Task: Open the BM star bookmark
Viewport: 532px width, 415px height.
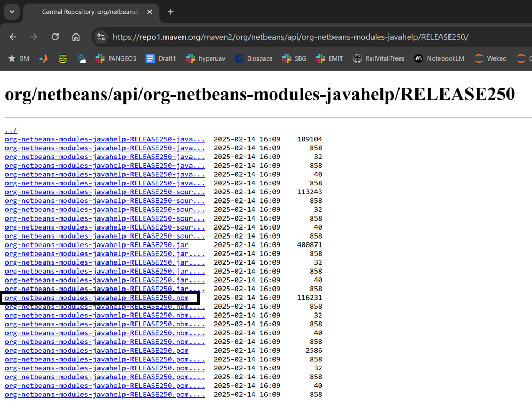Action: click(x=19, y=58)
